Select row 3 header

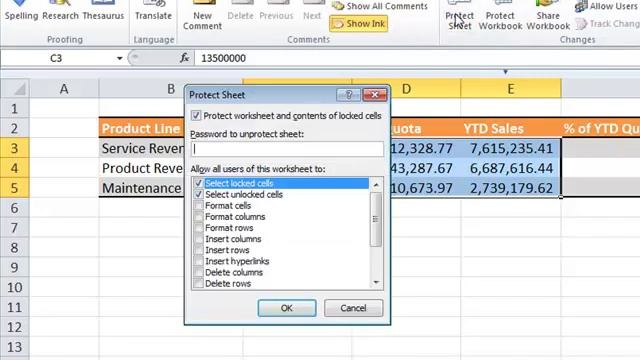(15, 148)
